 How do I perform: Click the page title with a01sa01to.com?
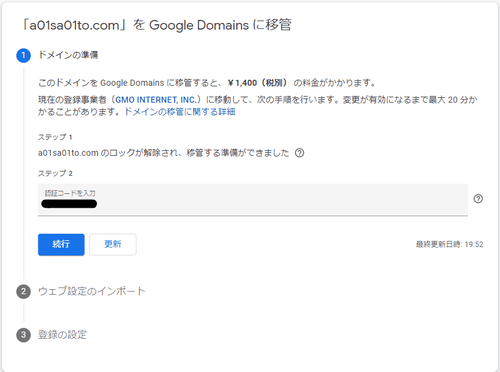click(156, 25)
